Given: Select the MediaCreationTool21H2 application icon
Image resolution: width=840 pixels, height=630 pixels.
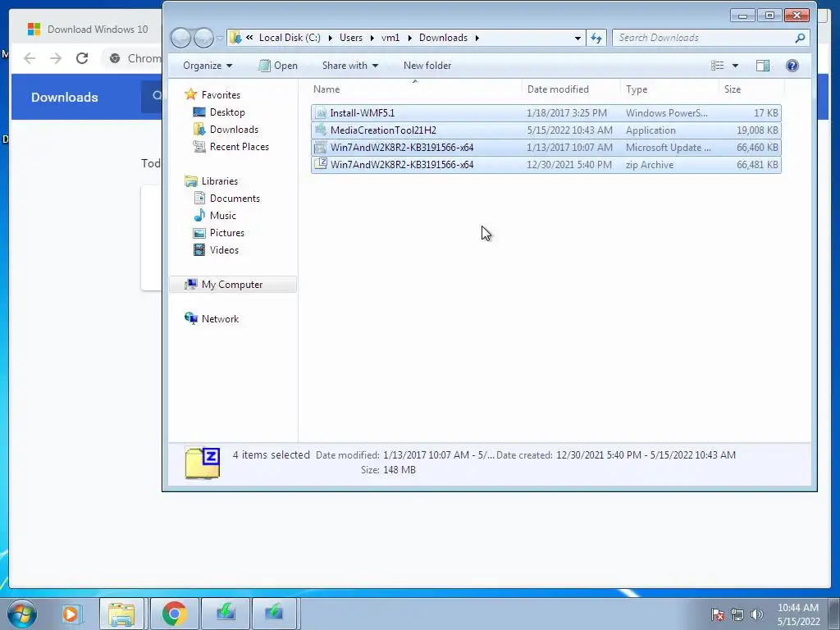Looking at the screenshot, I should (321, 130).
